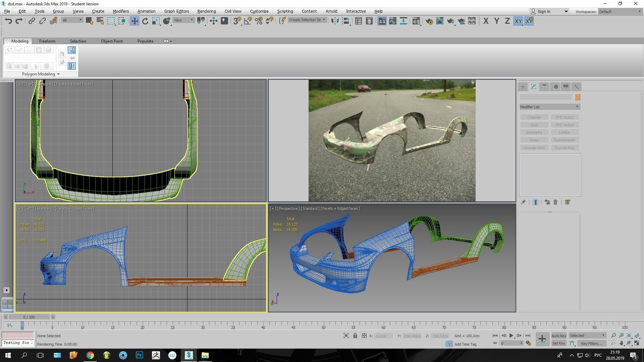
Task: Toggle the 3D Snaps button
Action: tap(237, 21)
